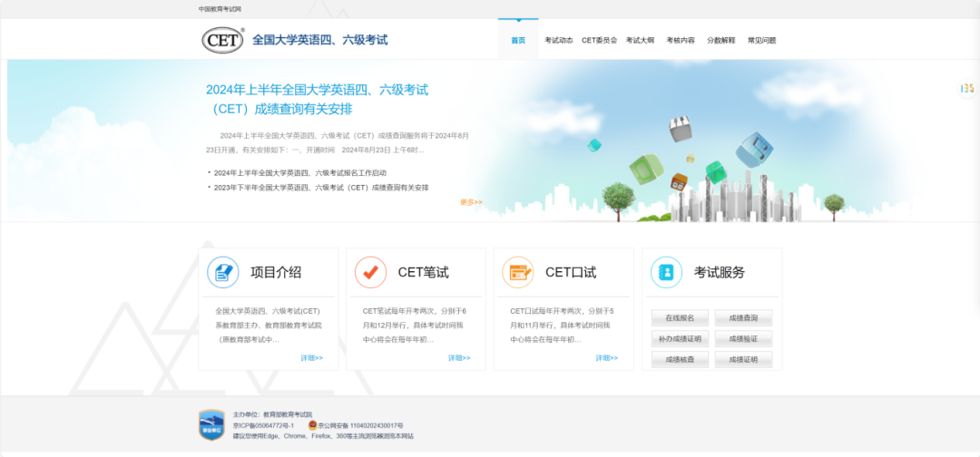
Task: Click the 成绩验证 button
Action: (x=743, y=339)
